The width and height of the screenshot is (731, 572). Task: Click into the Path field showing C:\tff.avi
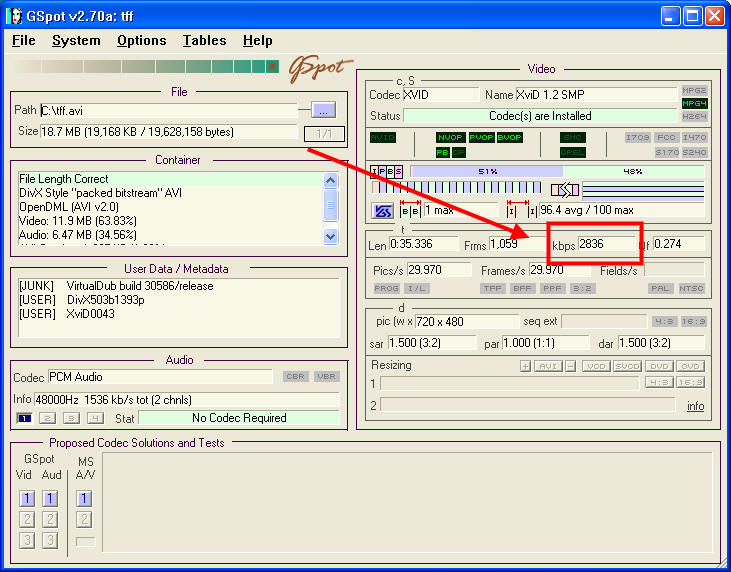[x=169, y=110]
